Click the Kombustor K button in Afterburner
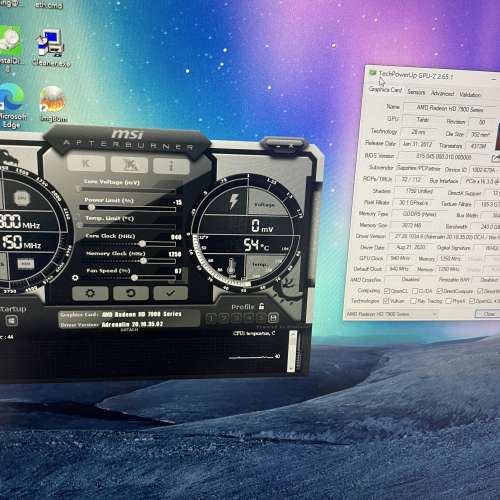Screen dimensions: 500x500 click(x=86, y=164)
